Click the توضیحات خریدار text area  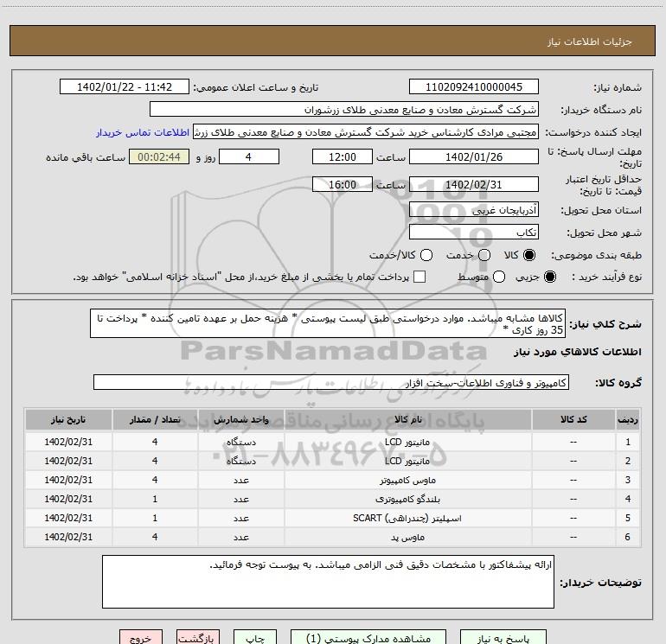tap(328, 582)
